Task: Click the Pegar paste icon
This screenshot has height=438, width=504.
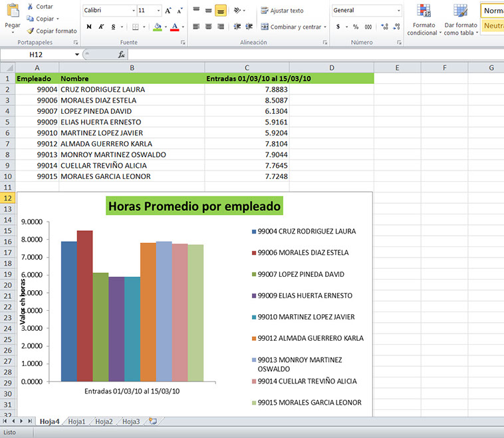Action: pyautogui.click(x=13, y=12)
